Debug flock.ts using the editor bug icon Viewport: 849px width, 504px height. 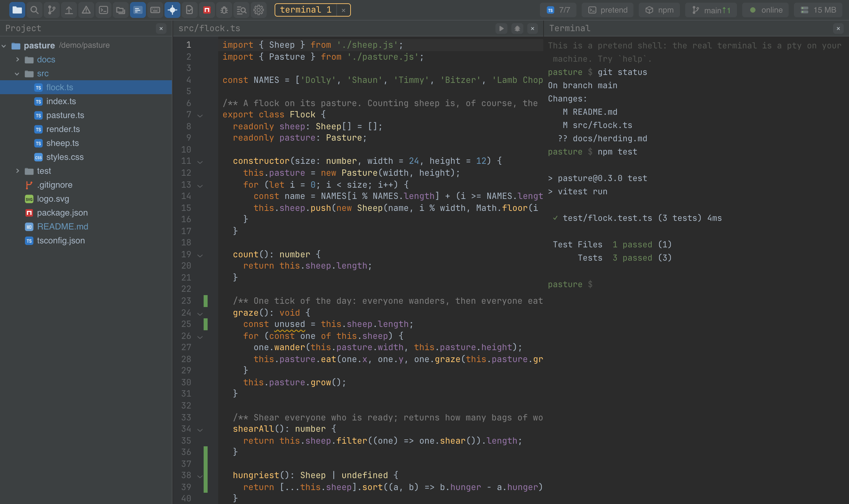tap(517, 29)
